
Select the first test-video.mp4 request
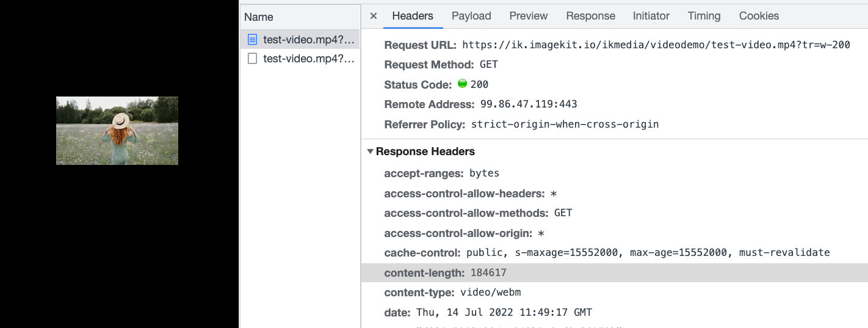[300, 40]
